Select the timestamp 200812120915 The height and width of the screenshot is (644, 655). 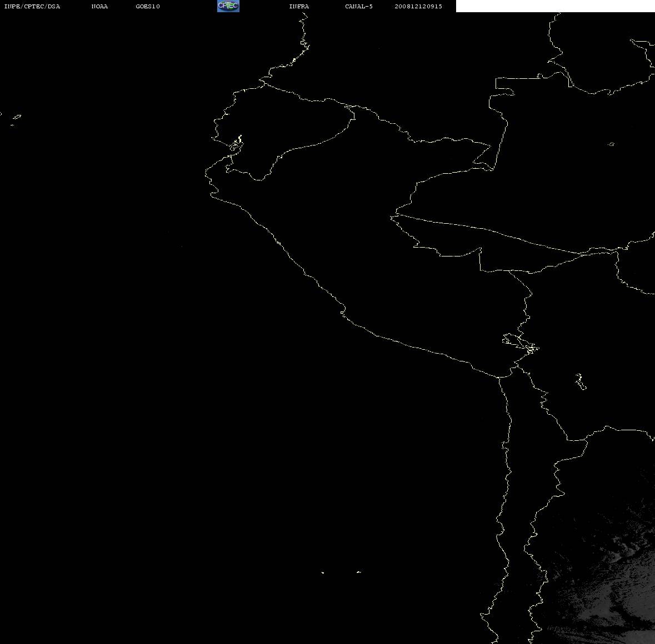418,6
